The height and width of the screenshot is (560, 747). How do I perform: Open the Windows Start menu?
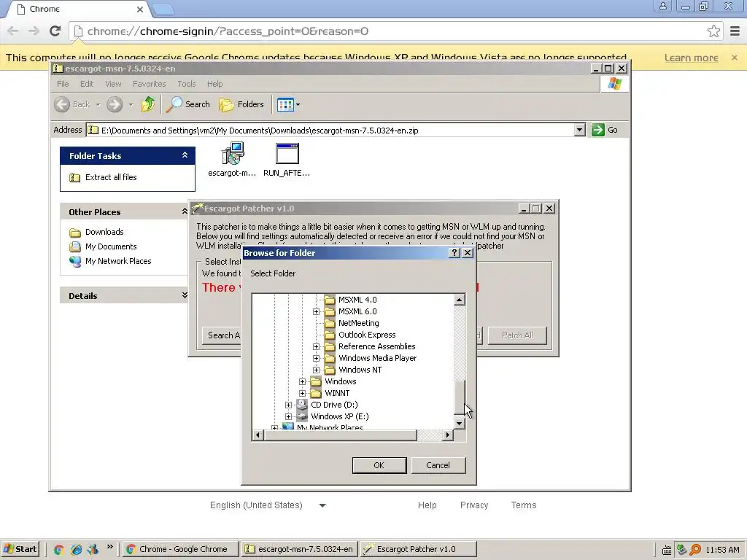click(x=20, y=549)
